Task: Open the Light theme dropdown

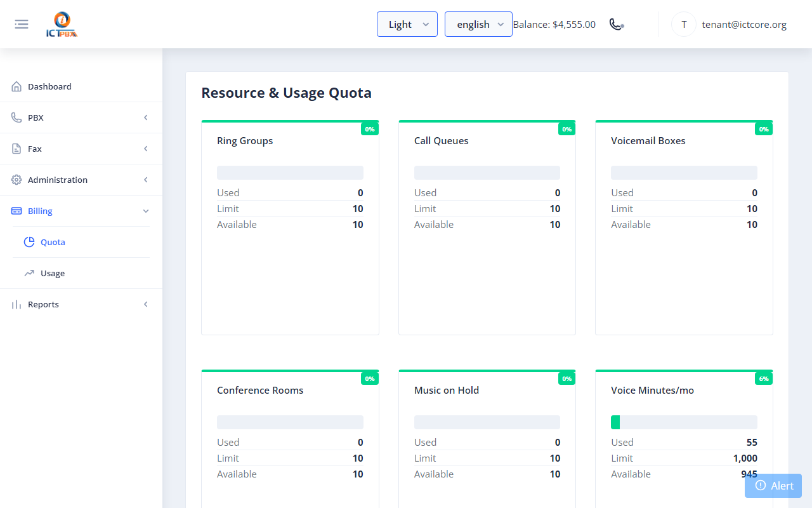Action: tap(407, 24)
